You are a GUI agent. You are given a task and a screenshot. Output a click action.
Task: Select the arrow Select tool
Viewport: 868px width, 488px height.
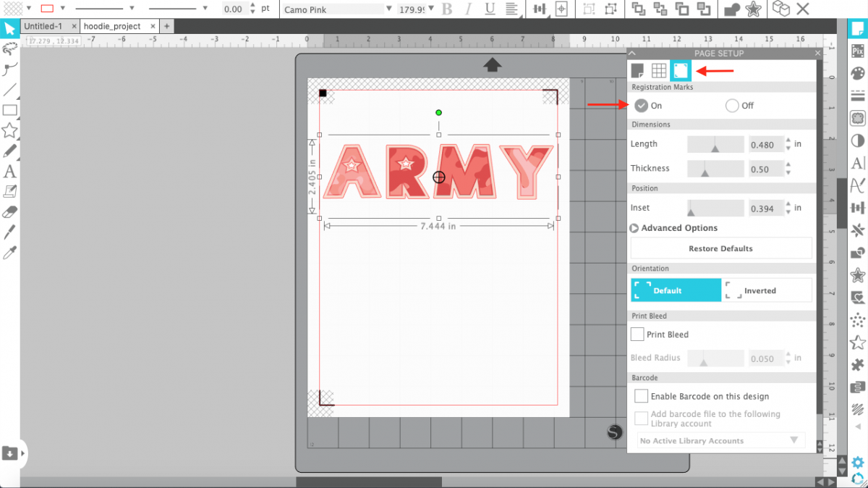click(x=9, y=29)
